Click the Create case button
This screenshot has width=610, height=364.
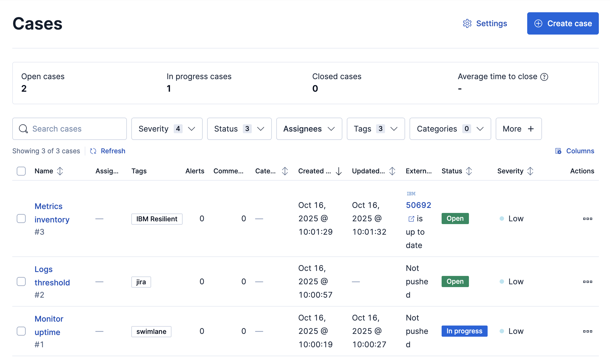point(563,23)
